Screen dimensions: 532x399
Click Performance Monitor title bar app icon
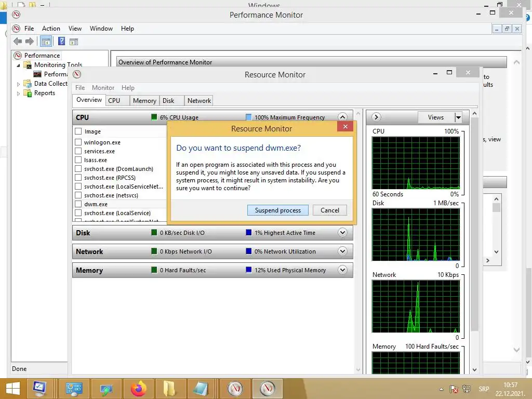(16, 15)
